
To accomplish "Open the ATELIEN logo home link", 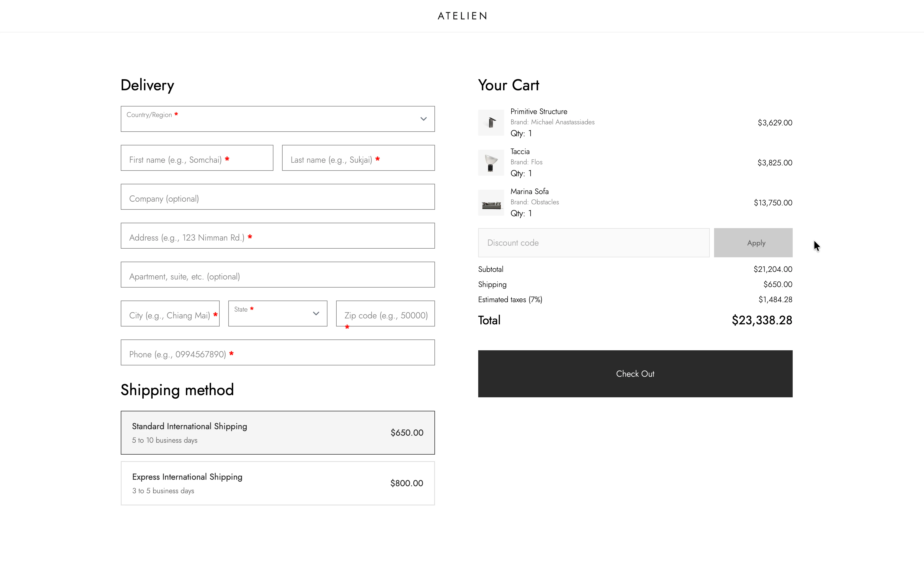I will (x=462, y=16).
